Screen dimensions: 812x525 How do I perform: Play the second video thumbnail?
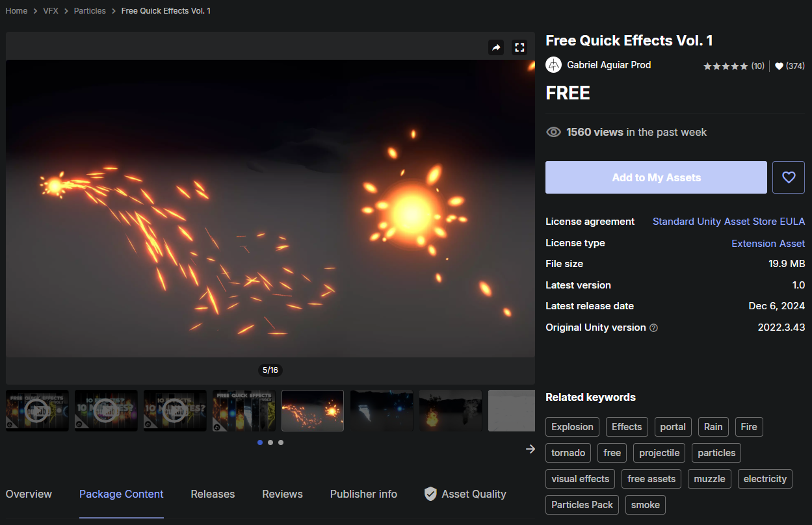tap(106, 411)
